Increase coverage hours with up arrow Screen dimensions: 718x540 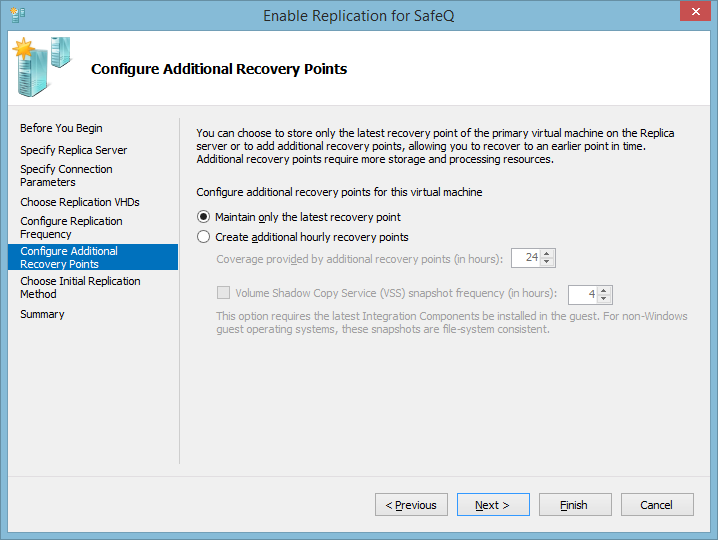547,254
